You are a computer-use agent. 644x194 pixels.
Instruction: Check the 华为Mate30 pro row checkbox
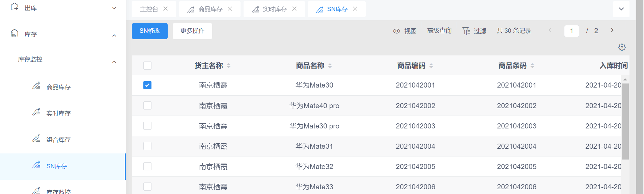click(147, 126)
